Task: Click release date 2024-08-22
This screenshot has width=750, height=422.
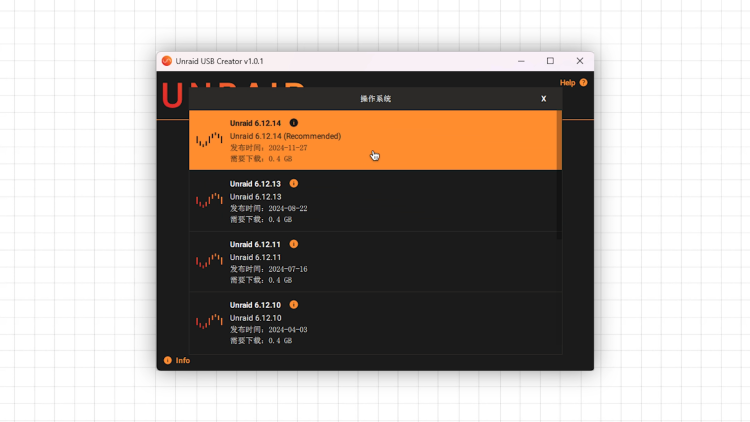Action: point(288,209)
